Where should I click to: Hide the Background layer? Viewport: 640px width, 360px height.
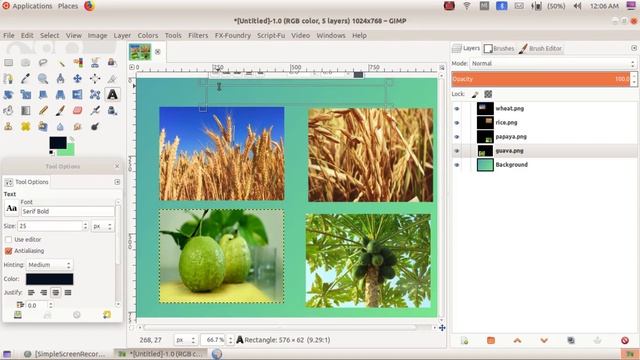tap(457, 165)
